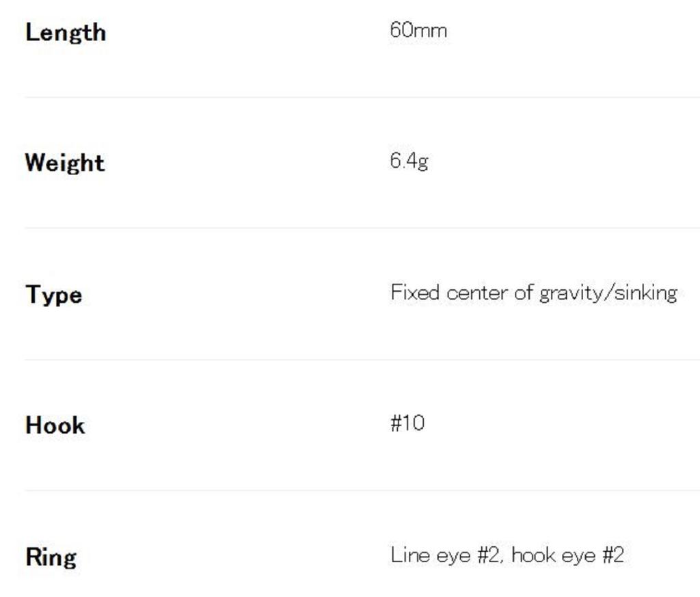Click the divider line below Type row
The image size is (700, 597).
point(362,360)
